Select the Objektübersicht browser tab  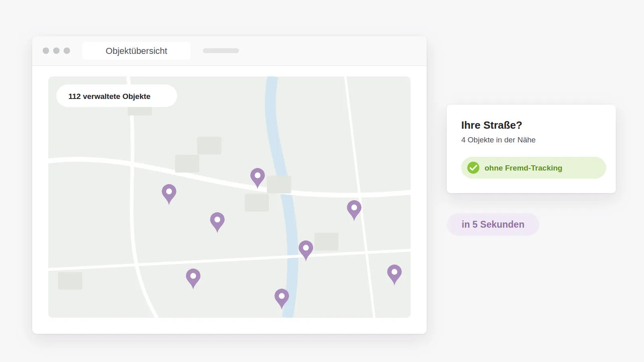point(136,51)
